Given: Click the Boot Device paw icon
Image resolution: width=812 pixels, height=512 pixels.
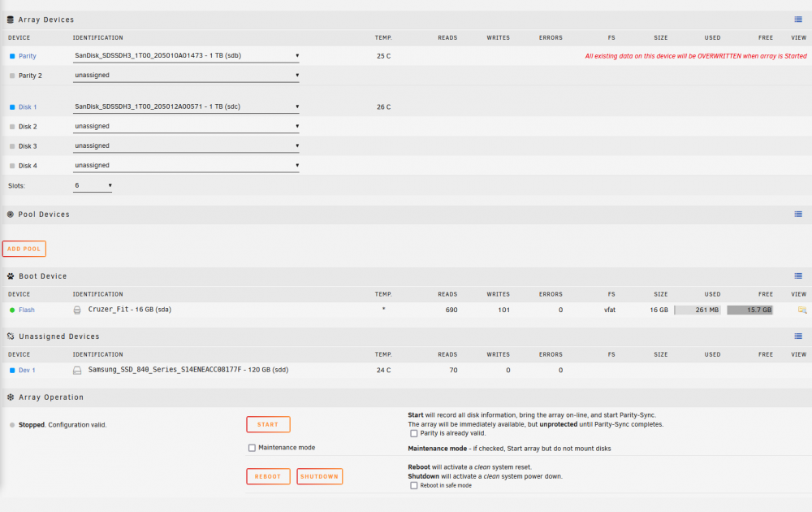Looking at the screenshot, I should 11,276.
